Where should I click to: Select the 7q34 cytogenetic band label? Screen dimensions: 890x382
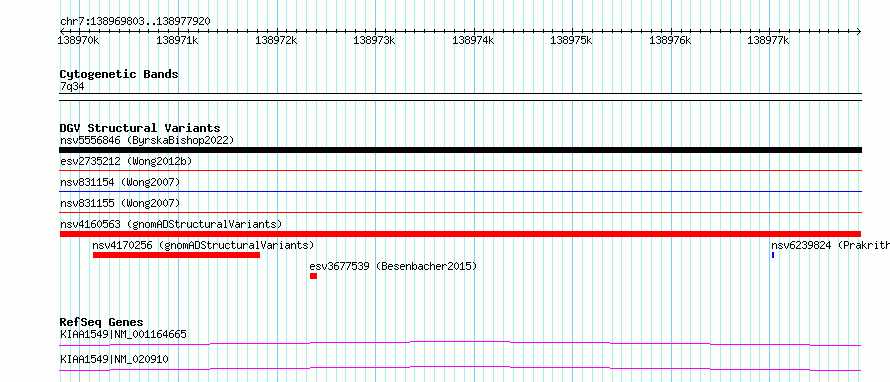click(72, 86)
